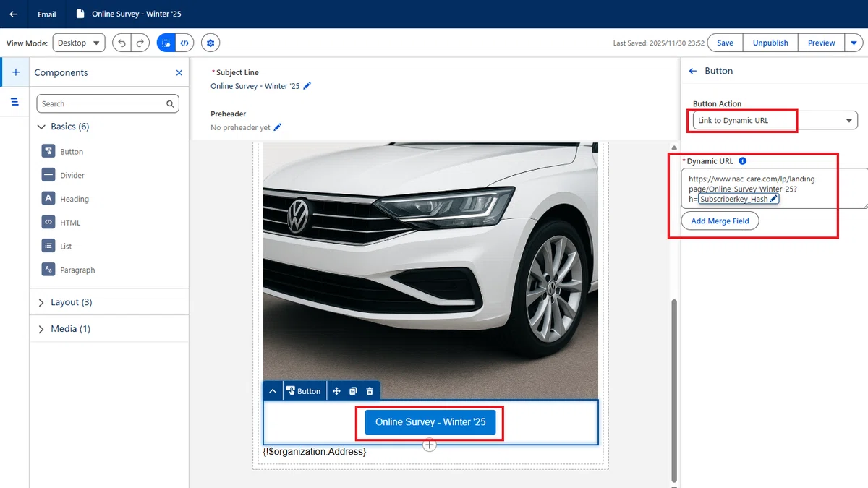
Task: Click inside the Dynamic URL text area
Action: click(775, 188)
